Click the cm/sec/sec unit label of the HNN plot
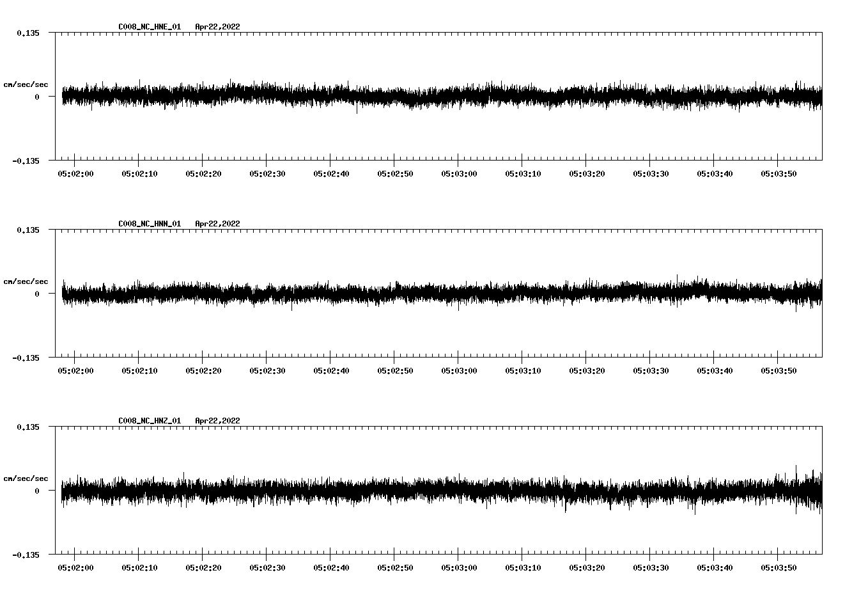Viewport: 868px width, 591px height. click(26, 281)
